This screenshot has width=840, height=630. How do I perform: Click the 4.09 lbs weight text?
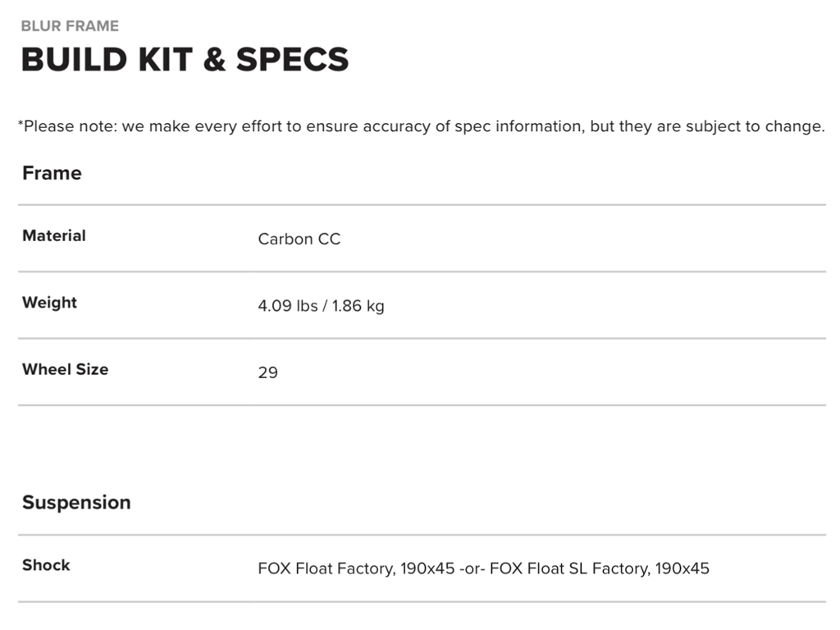pyautogui.click(x=287, y=306)
